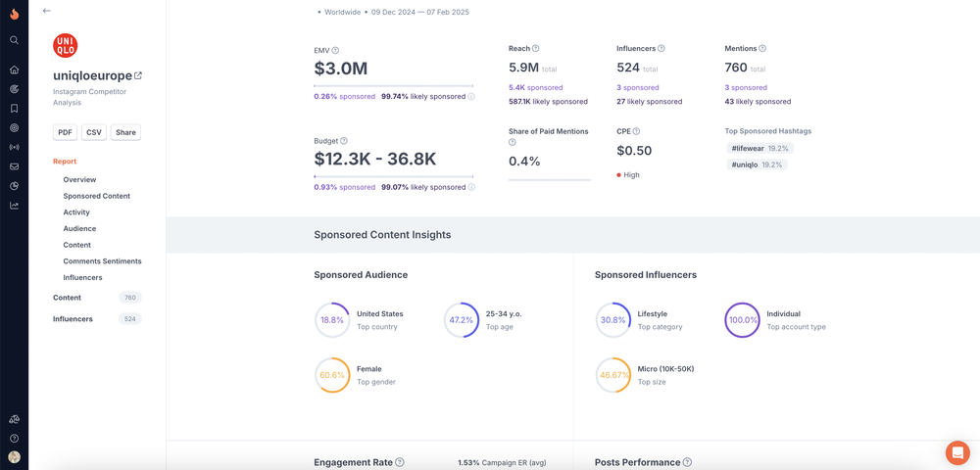The width and height of the screenshot is (980, 470).
Task: Click the Share button
Action: pyautogui.click(x=125, y=132)
